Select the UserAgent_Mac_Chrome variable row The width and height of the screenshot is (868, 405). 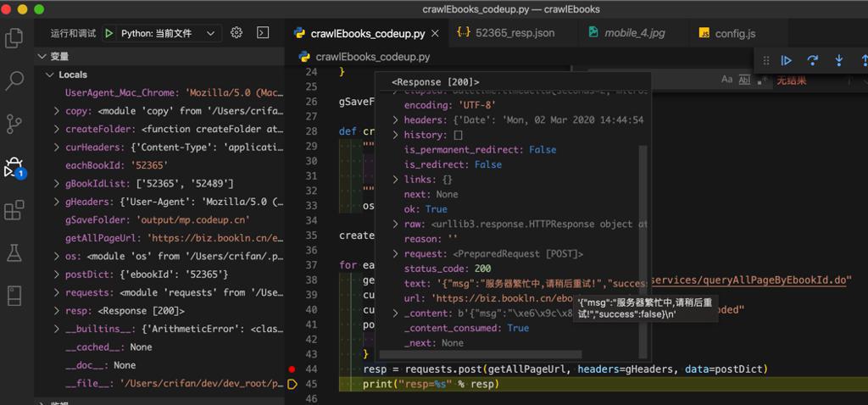click(159, 93)
